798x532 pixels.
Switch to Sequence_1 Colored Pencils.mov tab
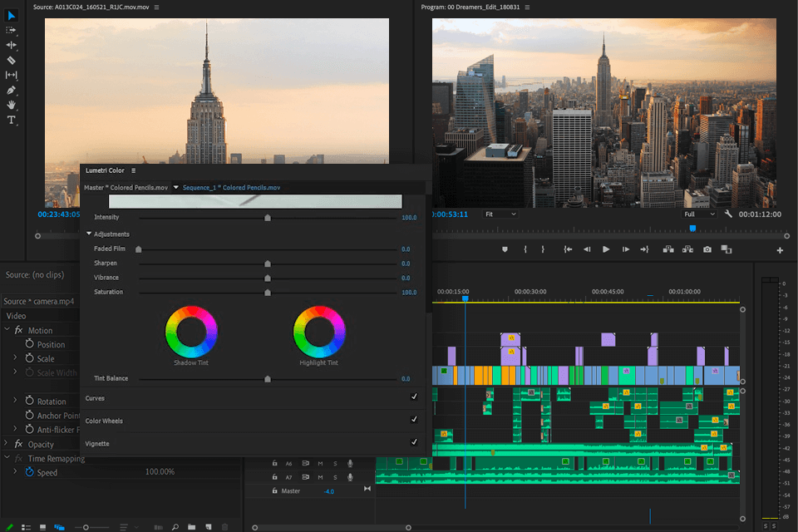coord(231,188)
